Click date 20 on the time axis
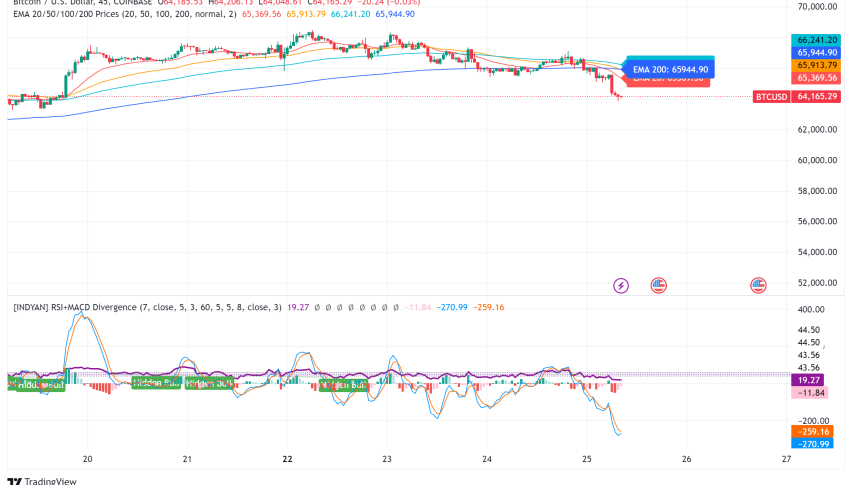Viewport: 852px width, 485px height. tap(87, 459)
